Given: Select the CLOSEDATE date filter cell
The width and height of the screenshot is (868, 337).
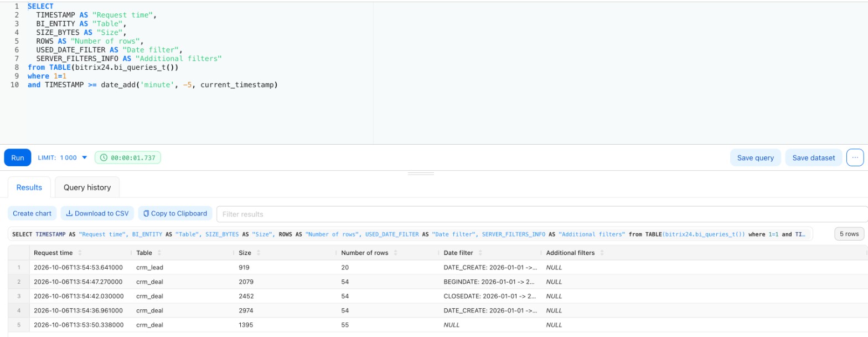Looking at the screenshot, I should (490, 296).
